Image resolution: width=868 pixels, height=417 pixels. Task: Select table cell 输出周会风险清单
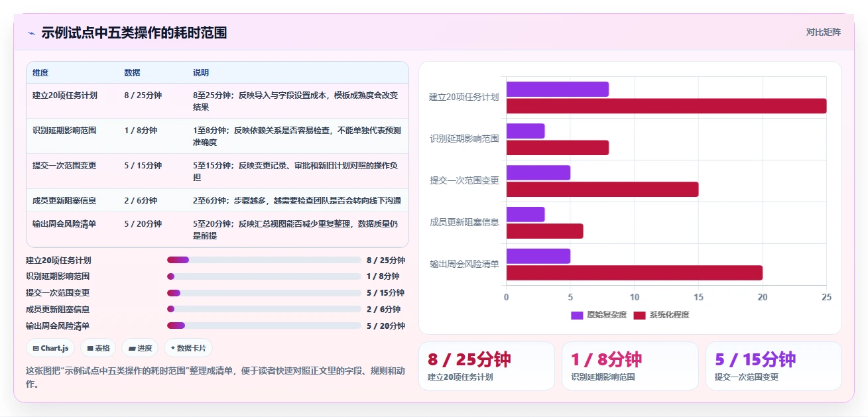pos(64,223)
